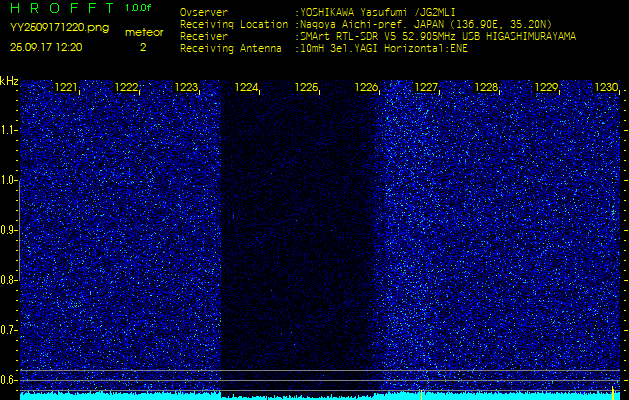Select the Nagoya Aichi-pref. JAPAN location value

pyautogui.click(x=426, y=24)
